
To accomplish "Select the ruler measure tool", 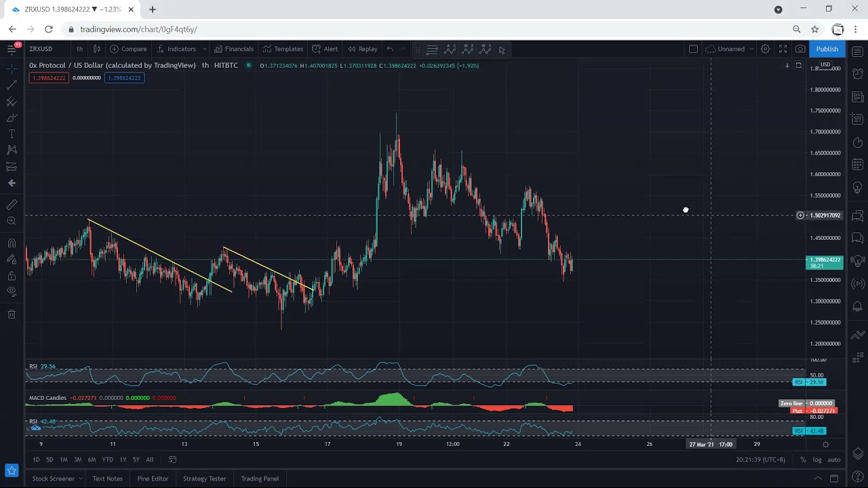I will click(12, 205).
